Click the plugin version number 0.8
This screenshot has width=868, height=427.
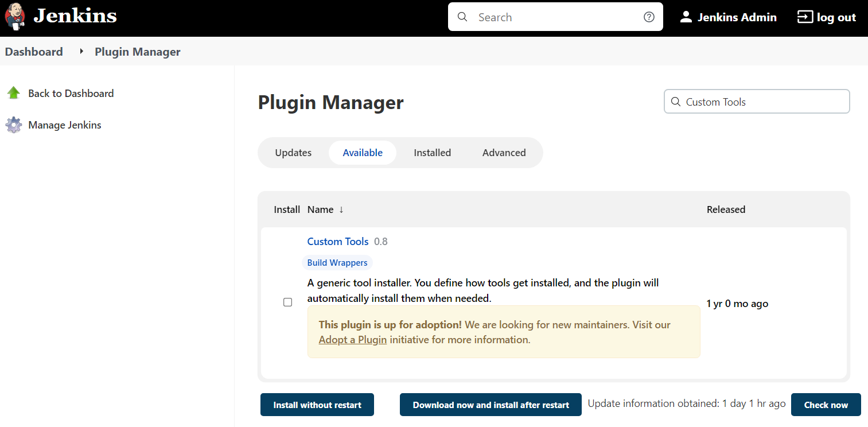(x=381, y=242)
